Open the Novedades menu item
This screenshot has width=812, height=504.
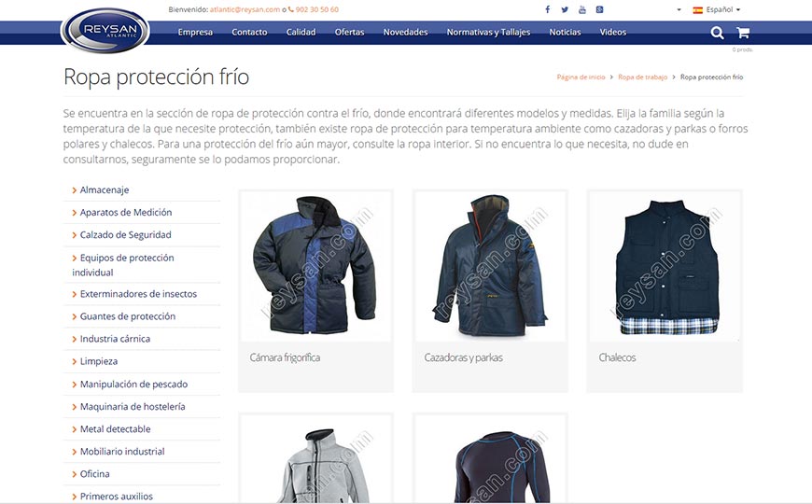pos(405,32)
